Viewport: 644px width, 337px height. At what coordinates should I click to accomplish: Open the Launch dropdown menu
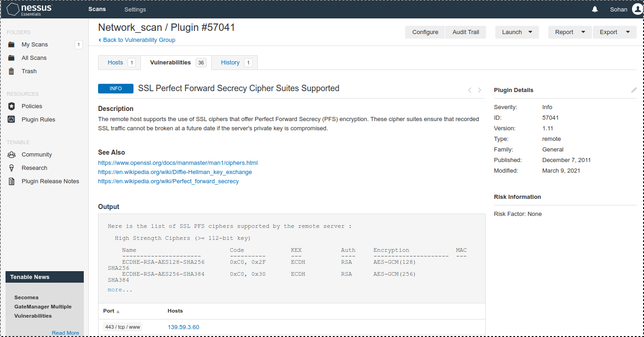click(x=517, y=32)
